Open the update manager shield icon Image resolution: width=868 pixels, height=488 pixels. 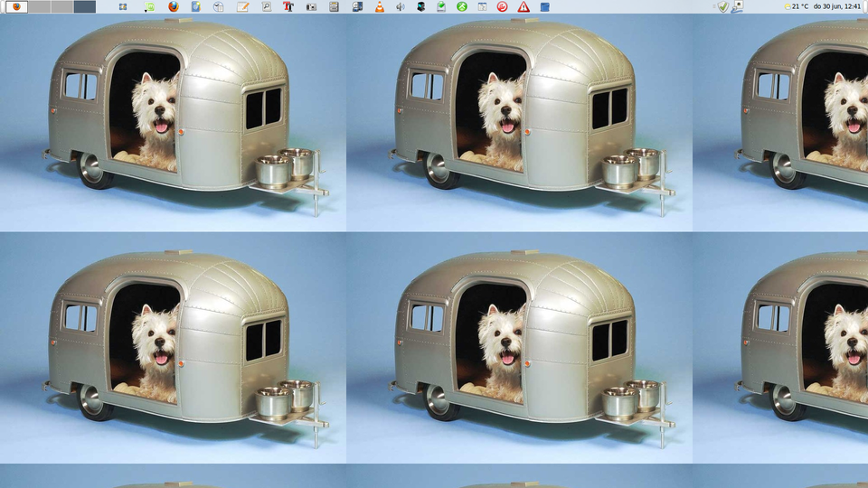[x=723, y=6]
